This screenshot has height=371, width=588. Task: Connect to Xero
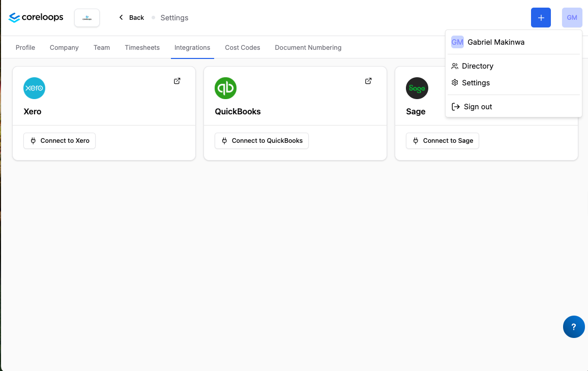[59, 141]
